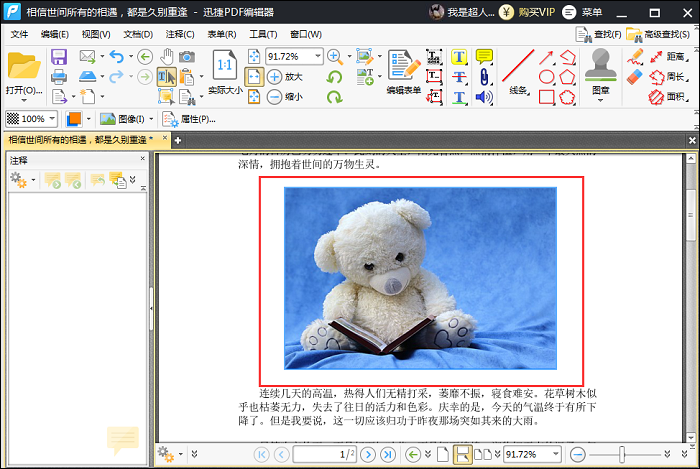
Task: Select the teddy bear image in the document
Action: [420, 278]
